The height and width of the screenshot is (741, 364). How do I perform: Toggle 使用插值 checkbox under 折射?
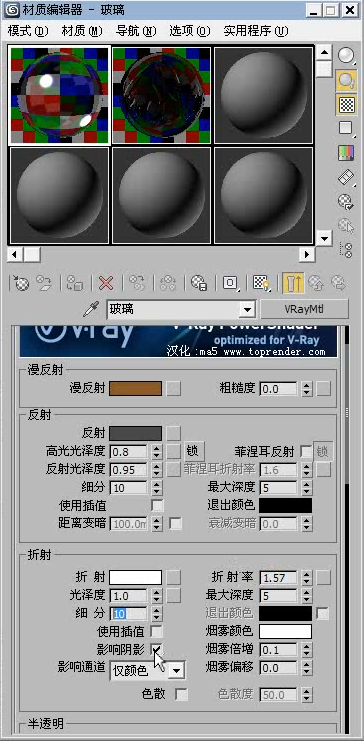156,631
